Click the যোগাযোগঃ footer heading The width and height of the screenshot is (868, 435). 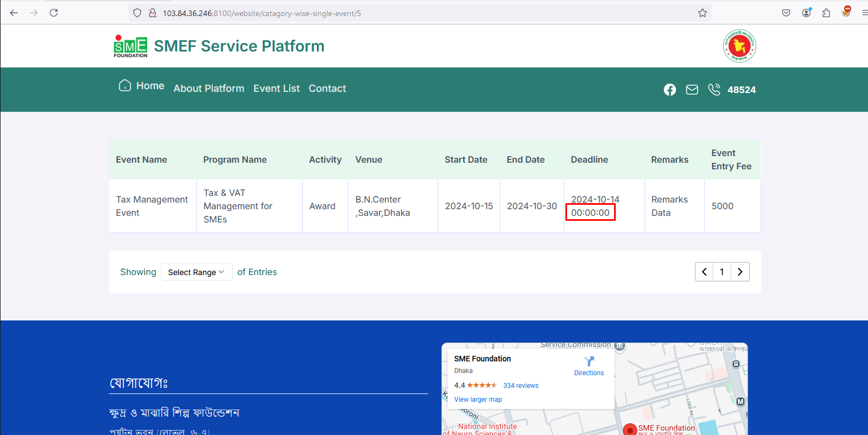139,382
